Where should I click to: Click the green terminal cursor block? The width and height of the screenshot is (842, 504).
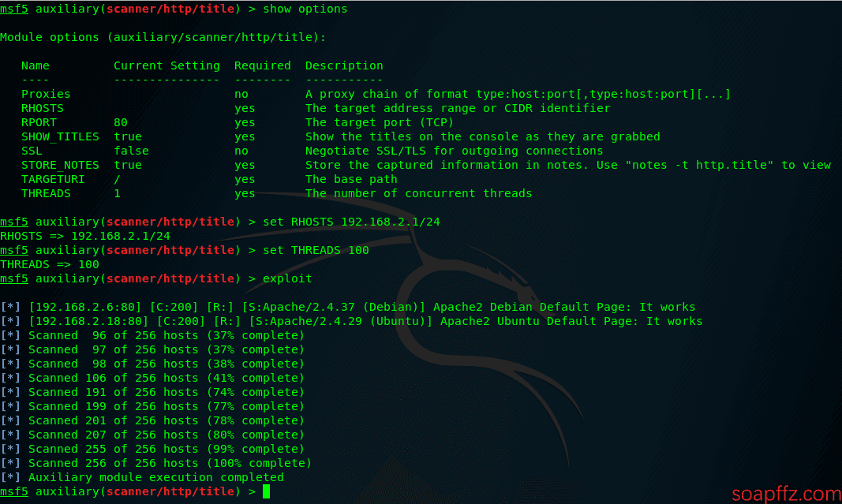pyautogui.click(x=267, y=491)
